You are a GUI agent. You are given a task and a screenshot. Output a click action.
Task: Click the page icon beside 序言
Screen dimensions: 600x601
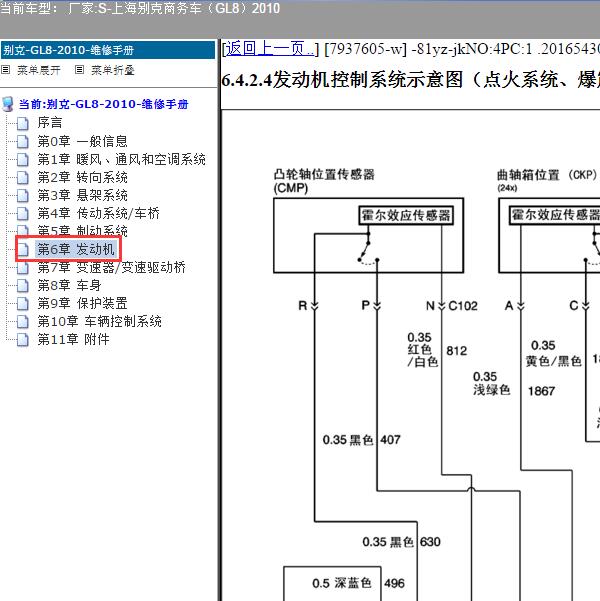(23, 123)
